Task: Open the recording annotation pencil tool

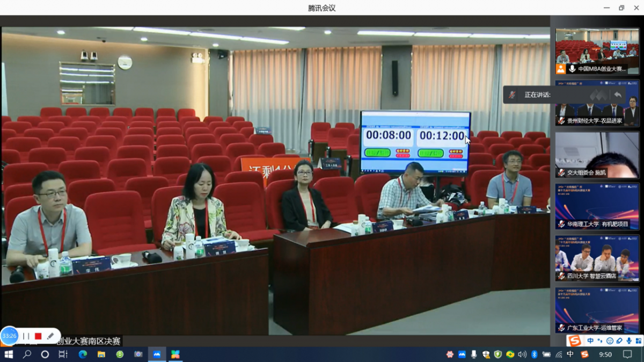Action: (50, 336)
